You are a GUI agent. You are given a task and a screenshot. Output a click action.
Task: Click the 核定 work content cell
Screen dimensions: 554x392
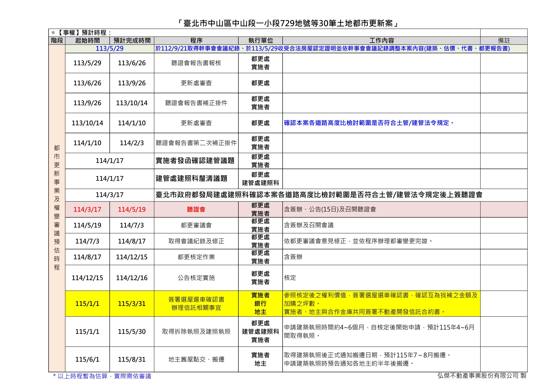[382, 278]
